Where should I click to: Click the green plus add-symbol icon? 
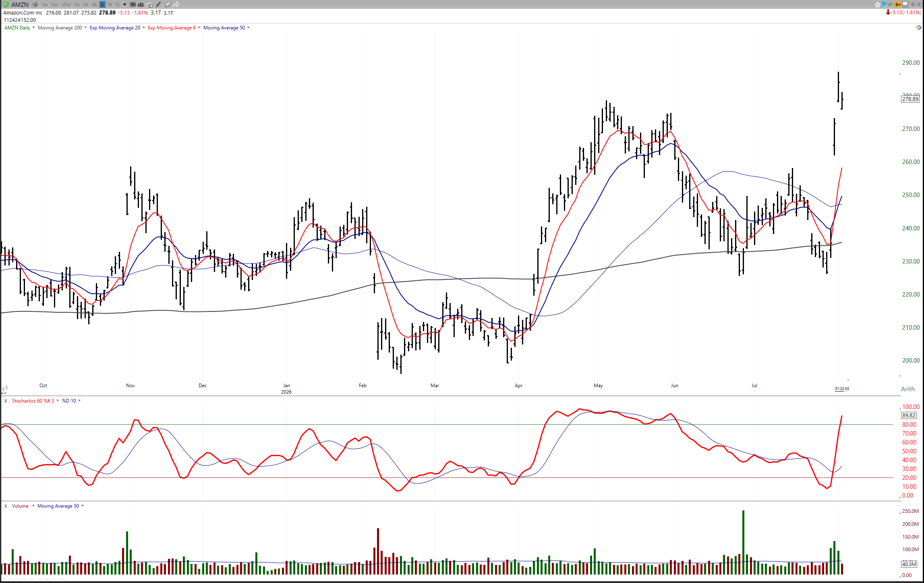pos(6,4)
